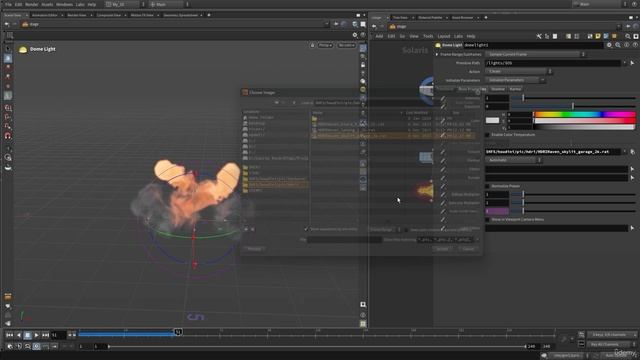Click the viewport lock camera icon
640x360 pixels.
(312, 45)
